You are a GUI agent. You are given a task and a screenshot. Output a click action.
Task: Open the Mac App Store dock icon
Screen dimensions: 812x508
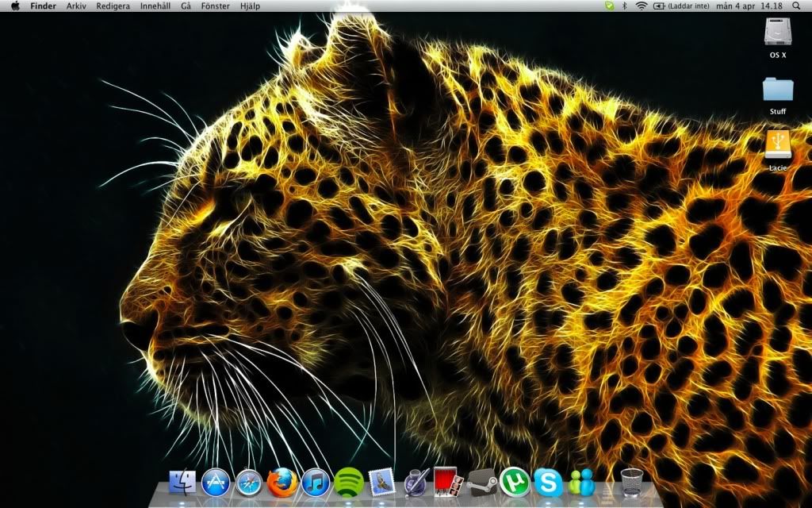(216, 482)
